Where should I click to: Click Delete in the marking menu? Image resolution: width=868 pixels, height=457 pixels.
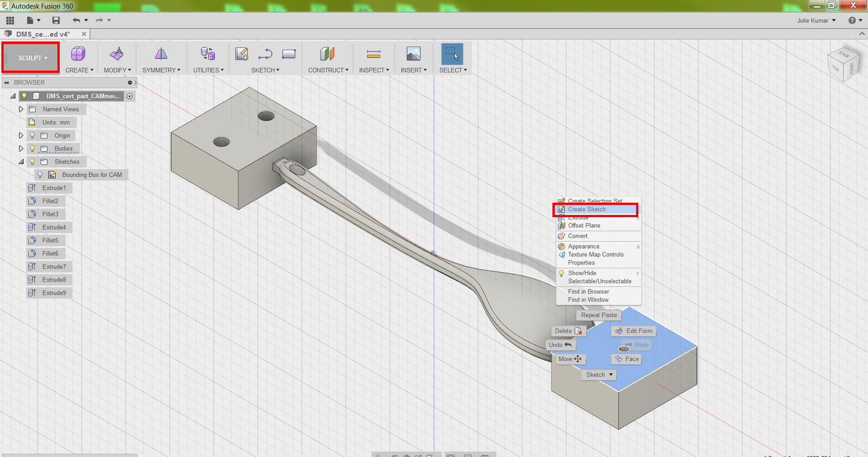pyautogui.click(x=568, y=331)
